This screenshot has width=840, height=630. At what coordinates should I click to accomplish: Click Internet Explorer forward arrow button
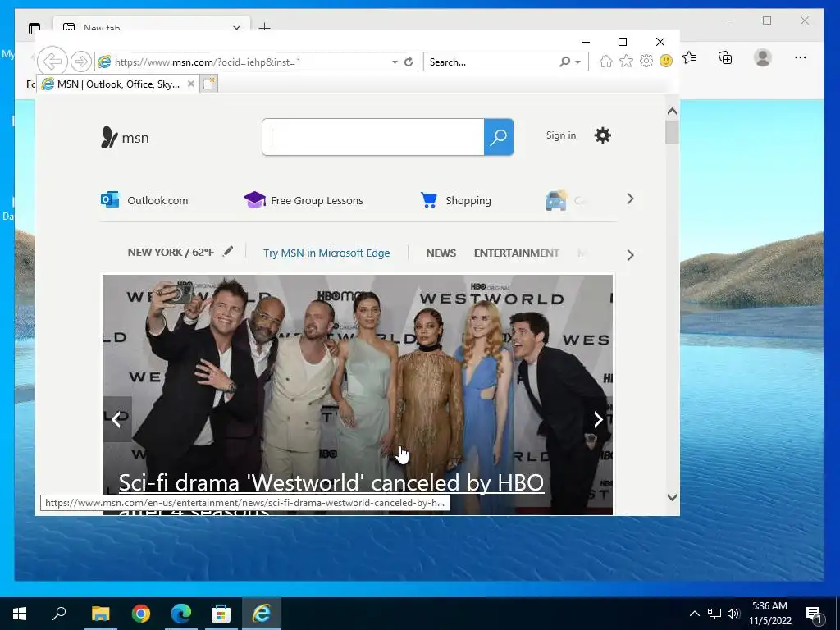81,62
